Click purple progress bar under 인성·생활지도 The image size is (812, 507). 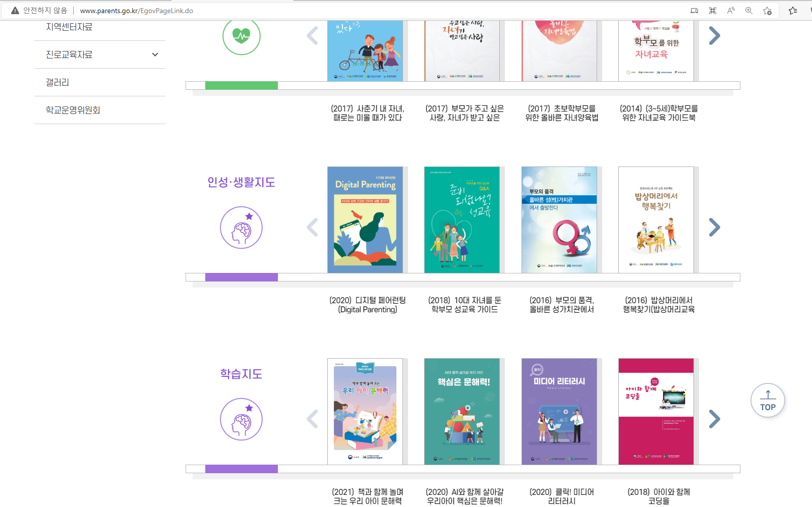coord(242,277)
